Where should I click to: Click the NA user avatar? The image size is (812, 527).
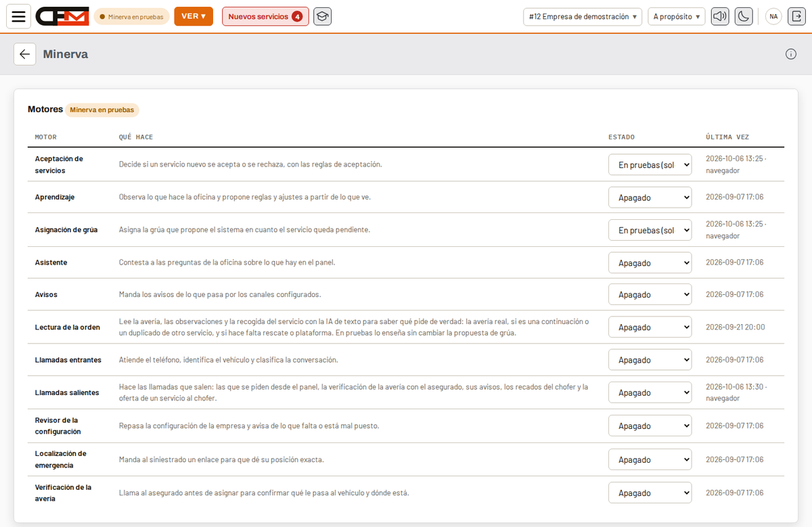tap(773, 16)
